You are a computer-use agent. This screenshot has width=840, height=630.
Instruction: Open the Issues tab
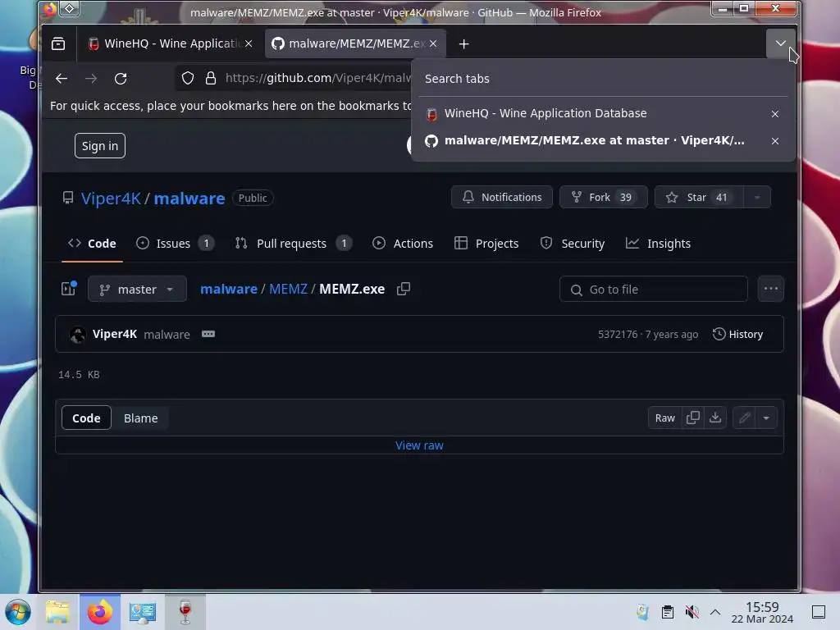(175, 244)
